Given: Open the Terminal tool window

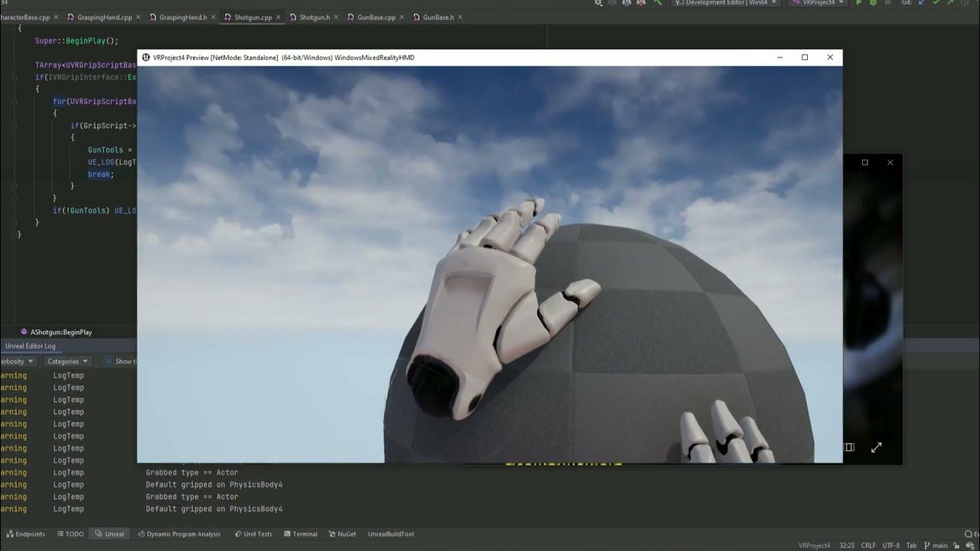Looking at the screenshot, I should tap(300, 534).
